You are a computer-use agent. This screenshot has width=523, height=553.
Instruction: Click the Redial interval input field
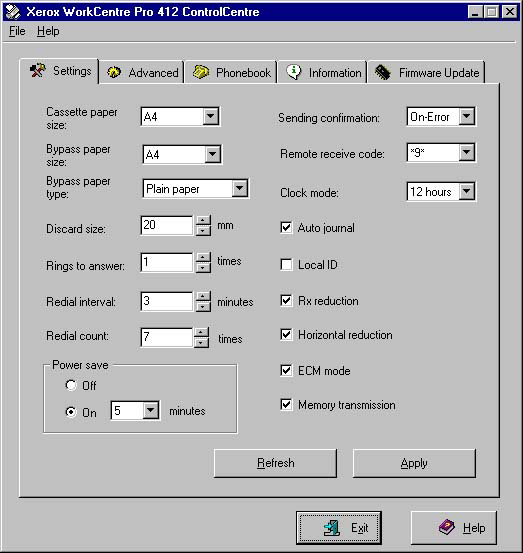tap(167, 301)
